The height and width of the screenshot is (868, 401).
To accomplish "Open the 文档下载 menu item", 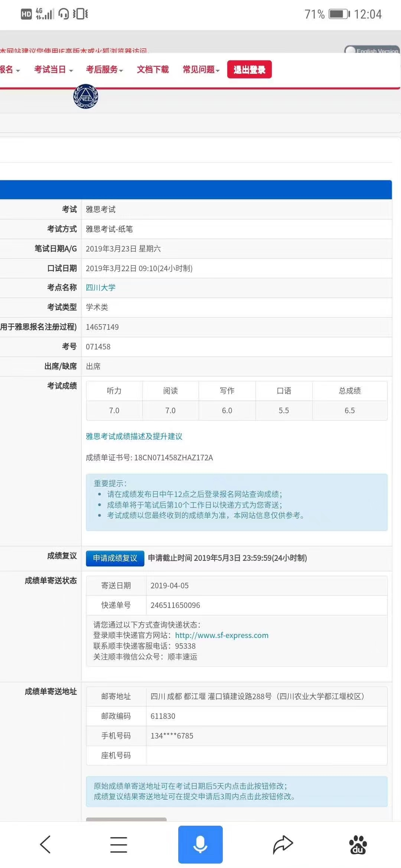I will (x=153, y=69).
